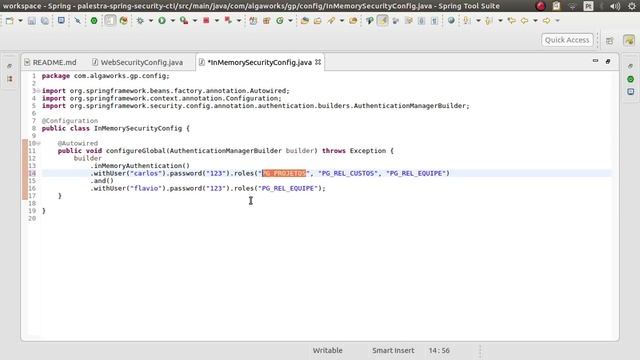Screen dimensions: 640x360
Task: Toggle the pressed toolbar button beside the Boot Dashboard icon
Action: 110,20
